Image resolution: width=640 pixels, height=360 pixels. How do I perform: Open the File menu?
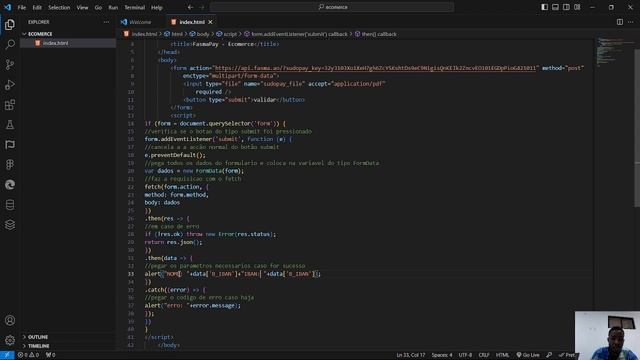pyautogui.click(x=22, y=7)
